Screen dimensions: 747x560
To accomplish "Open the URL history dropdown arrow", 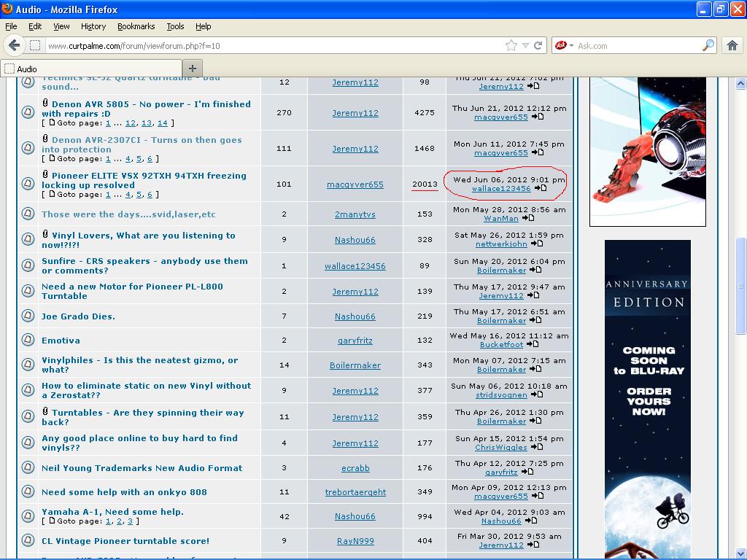I will coord(525,46).
